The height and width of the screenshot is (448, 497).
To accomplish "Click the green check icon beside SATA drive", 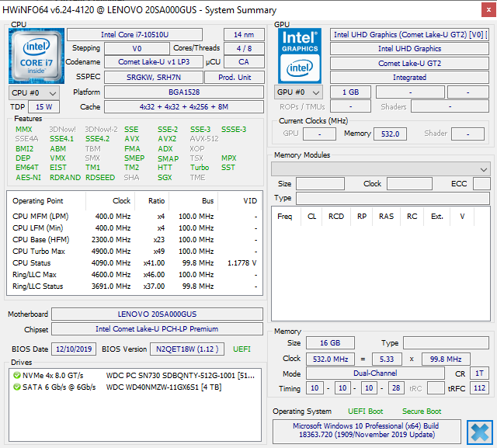I will coord(17,387).
